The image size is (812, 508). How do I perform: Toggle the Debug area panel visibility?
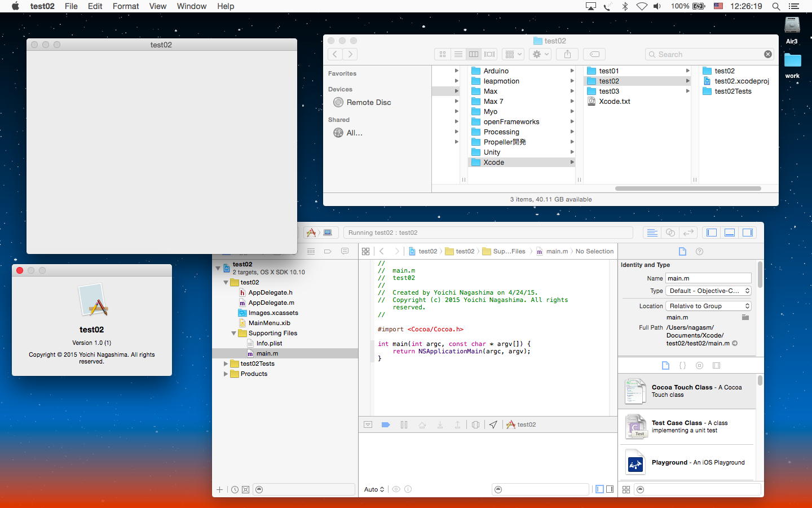point(730,233)
